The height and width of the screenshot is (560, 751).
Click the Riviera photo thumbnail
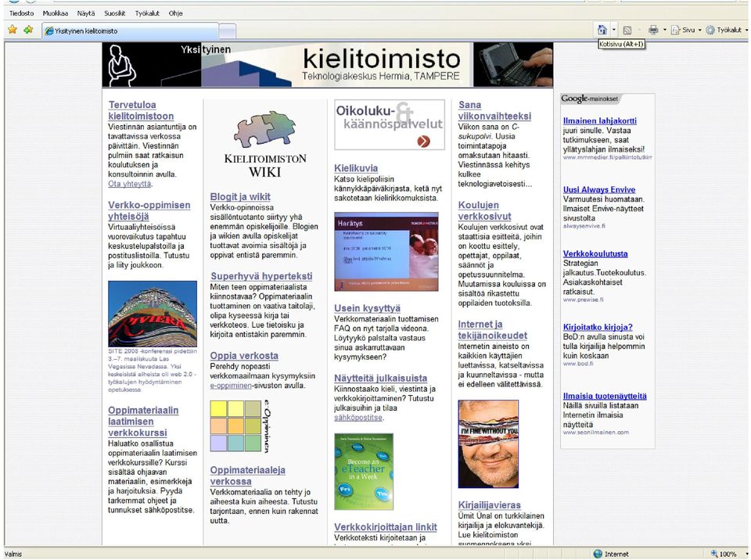point(153,314)
